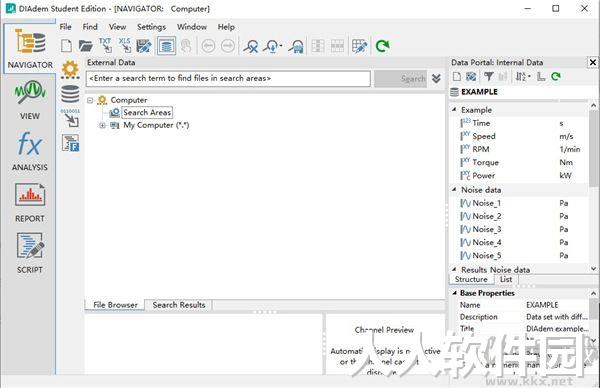Switch to the Search Results tab
This screenshot has height=388, width=600.
179,305
